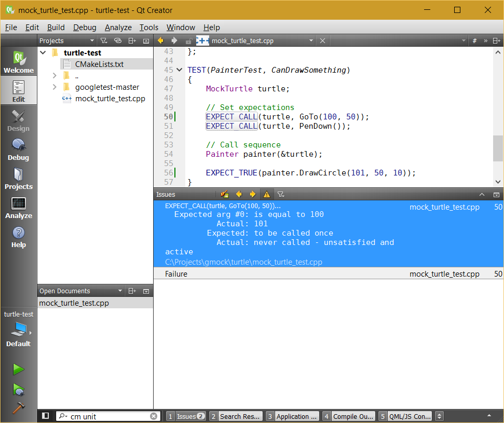This screenshot has height=423, width=504.
Task: Switch to Edit mode in the sidebar
Action: 19,91
